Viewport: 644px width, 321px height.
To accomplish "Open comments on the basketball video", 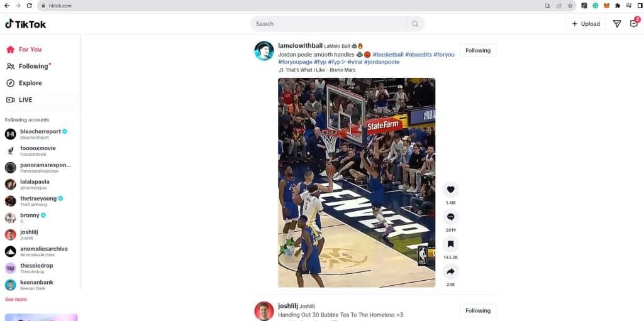I will pyautogui.click(x=450, y=217).
